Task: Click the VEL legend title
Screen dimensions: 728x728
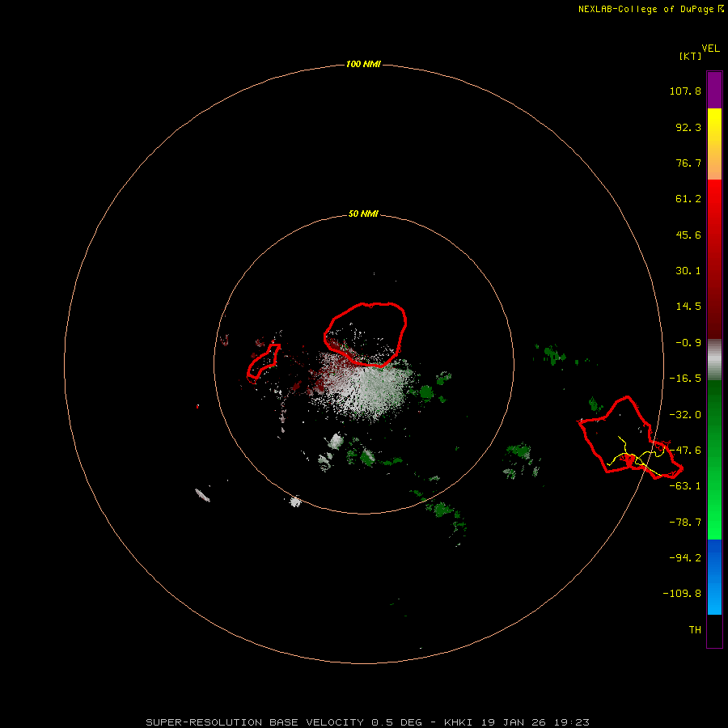Action: click(710, 48)
